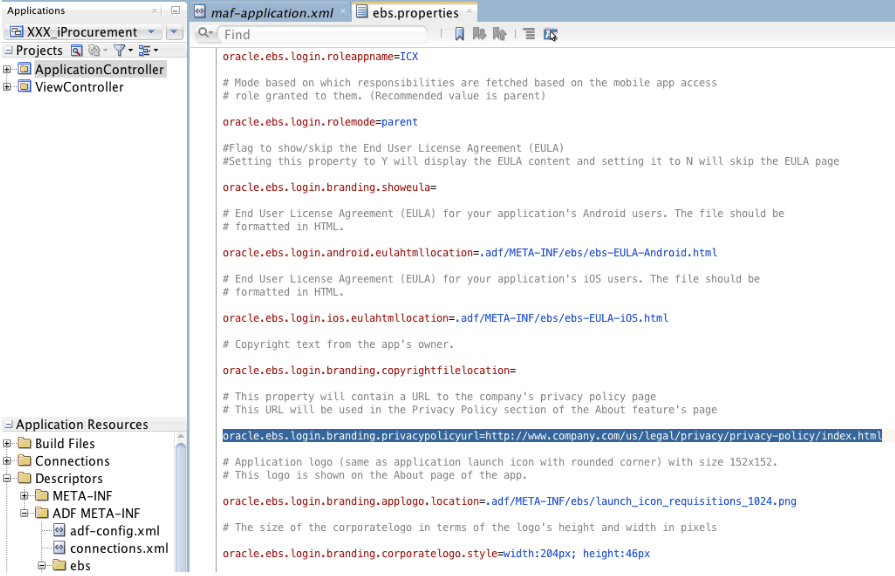
Task: Collapse the Application Resources section
Action: pyautogui.click(x=9, y=425)
